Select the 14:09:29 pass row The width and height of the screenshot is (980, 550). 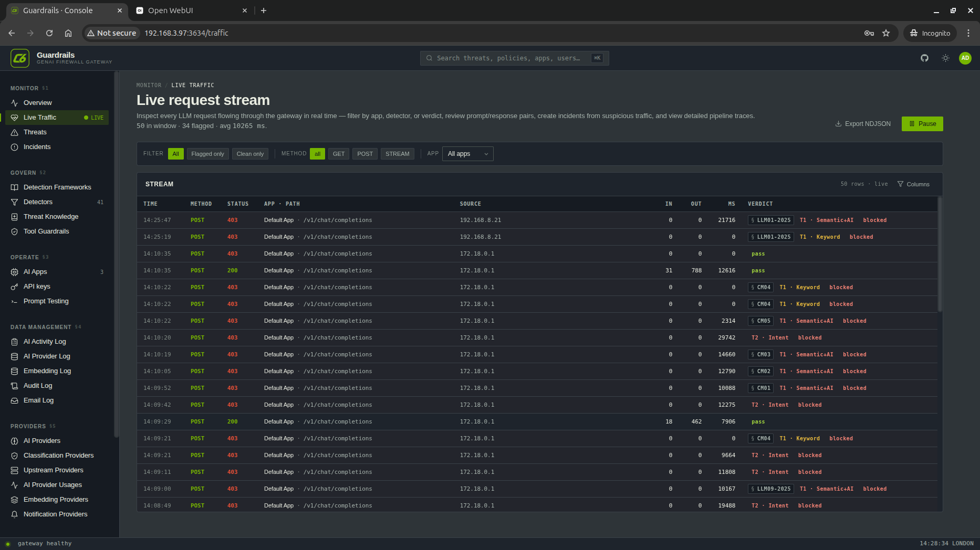point(537,422)
